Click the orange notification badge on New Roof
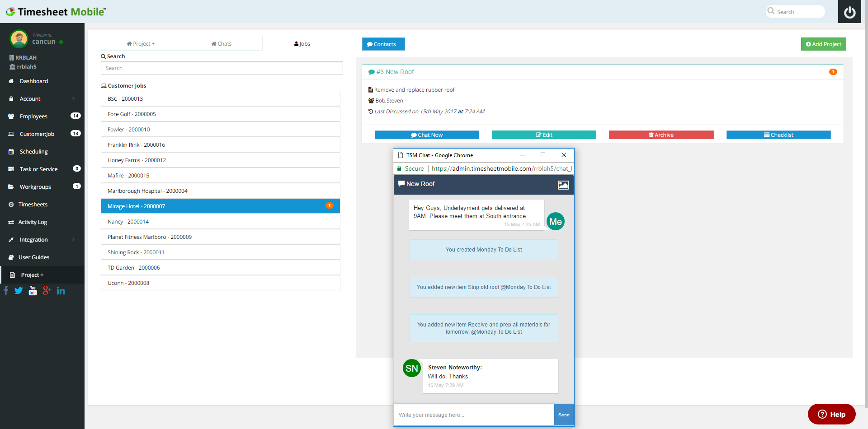This screenshot has height=429, width=868. [833, 72]
